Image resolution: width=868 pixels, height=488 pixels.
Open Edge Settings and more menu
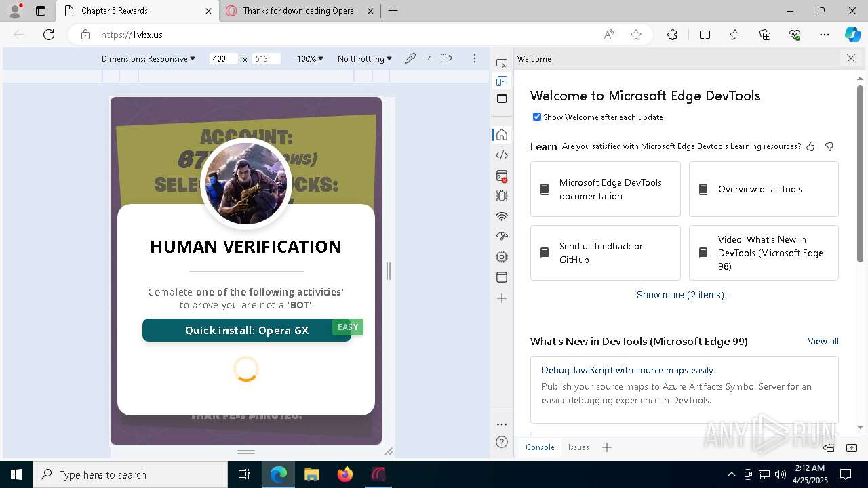click(x=825, y=35)
